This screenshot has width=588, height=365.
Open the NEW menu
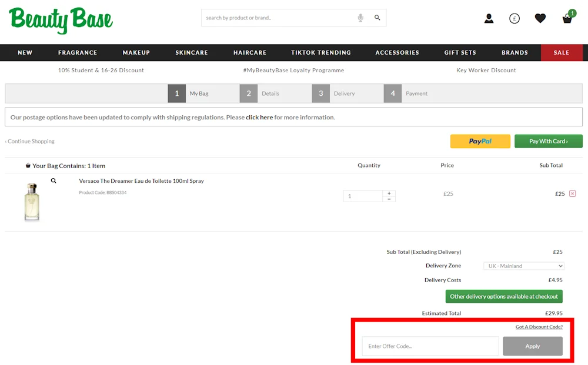tap(25, 52)
